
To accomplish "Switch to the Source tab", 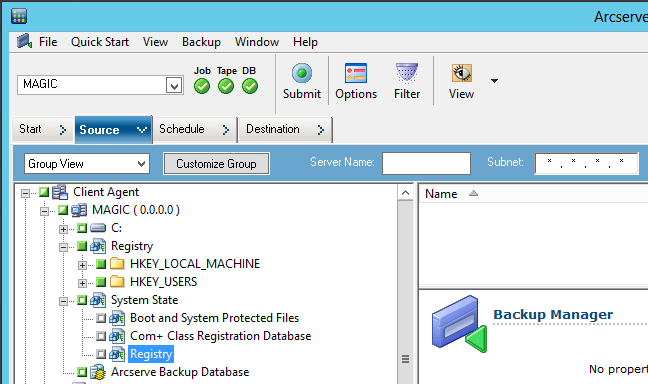I will coord(113,130).
